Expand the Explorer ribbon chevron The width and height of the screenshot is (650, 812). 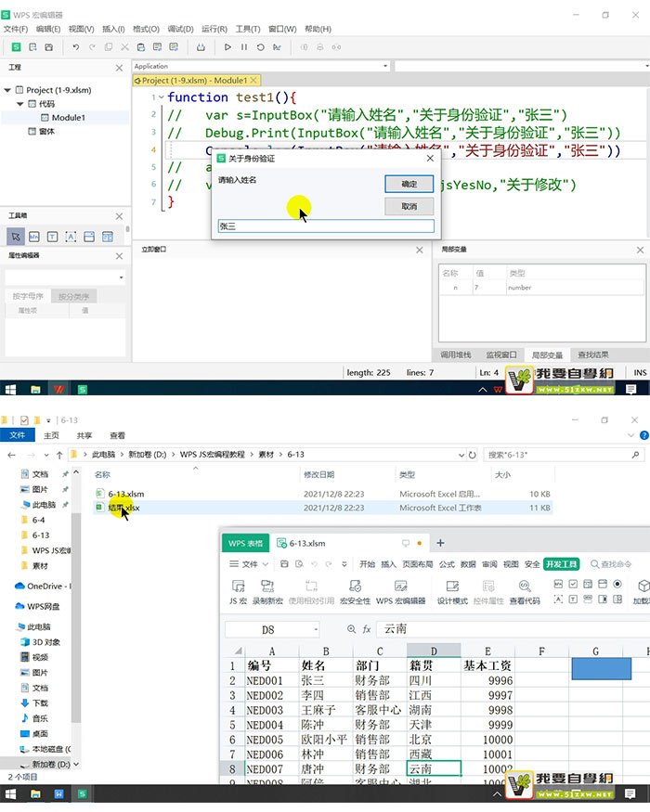pos(630,435)
